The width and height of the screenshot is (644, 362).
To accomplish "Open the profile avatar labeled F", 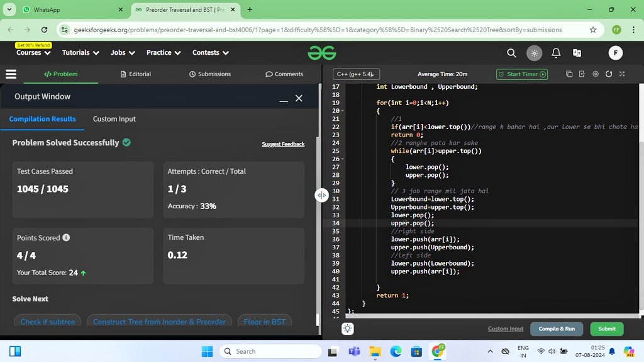I will tap(615, 53).
